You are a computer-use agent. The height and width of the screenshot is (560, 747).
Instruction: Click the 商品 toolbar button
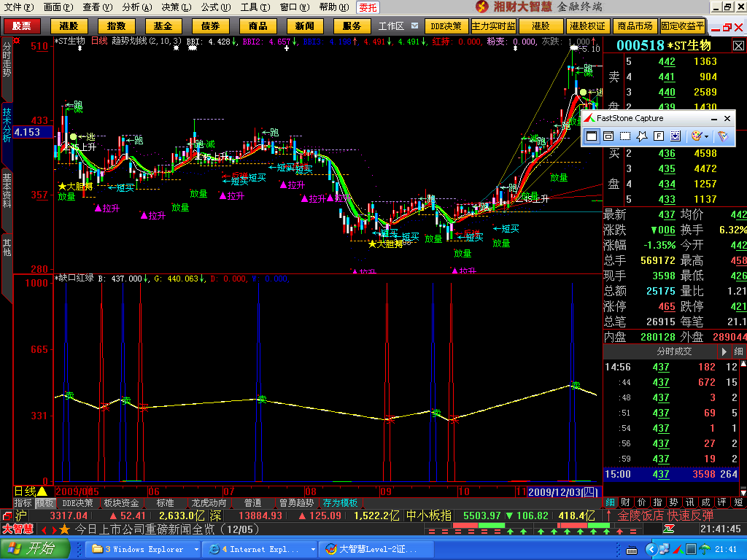pyautogui.click(x=258, y=26)
